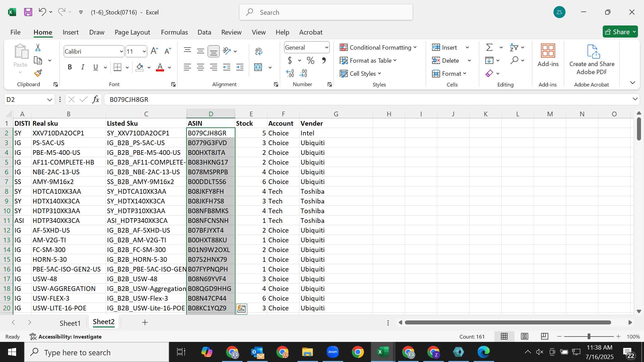
Task: Open the Borders dropdown arrow
Action: coord(127,67)
